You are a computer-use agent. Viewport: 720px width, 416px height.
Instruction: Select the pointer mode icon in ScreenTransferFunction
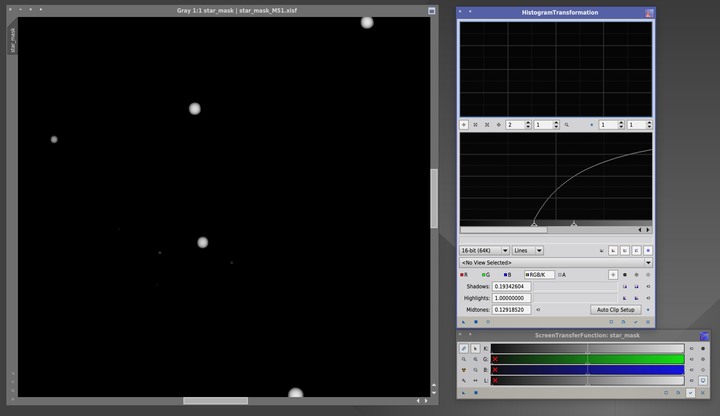pyautogui.click(x=475, y=349)
